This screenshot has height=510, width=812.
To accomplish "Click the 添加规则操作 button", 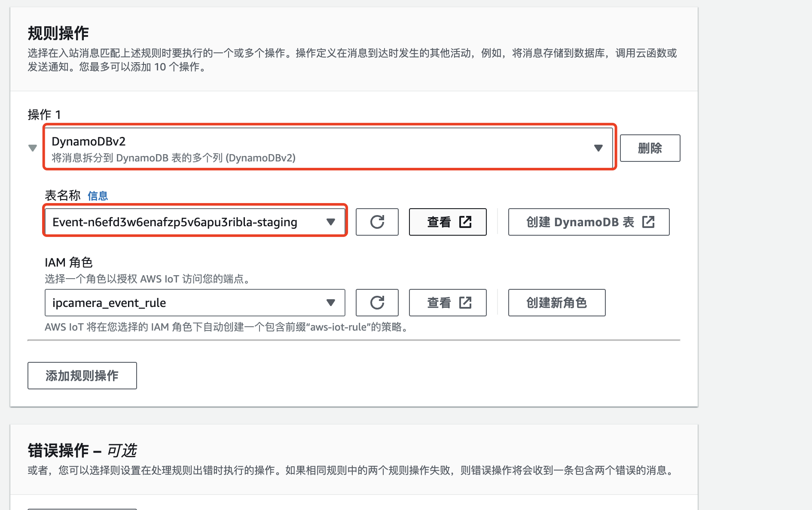I will (82, 376).
